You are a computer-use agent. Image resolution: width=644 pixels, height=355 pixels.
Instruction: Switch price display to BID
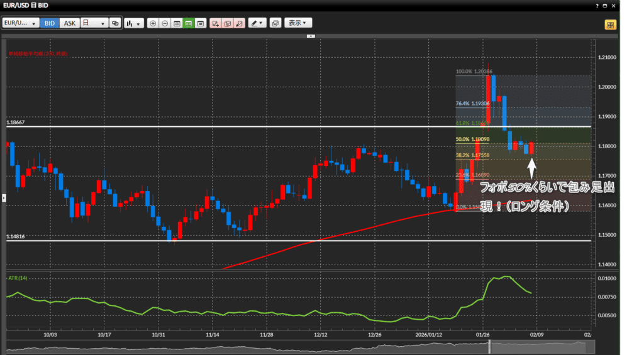[50, 23]
